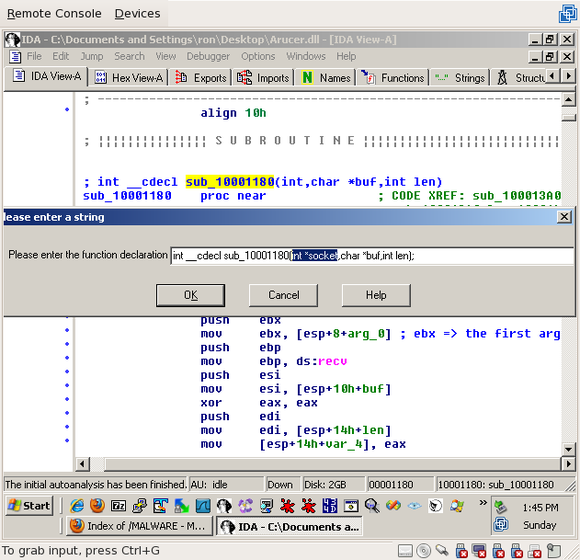Close the 'Please enter a string' dialog
The image size is (580, 560).
pos(564,217)
